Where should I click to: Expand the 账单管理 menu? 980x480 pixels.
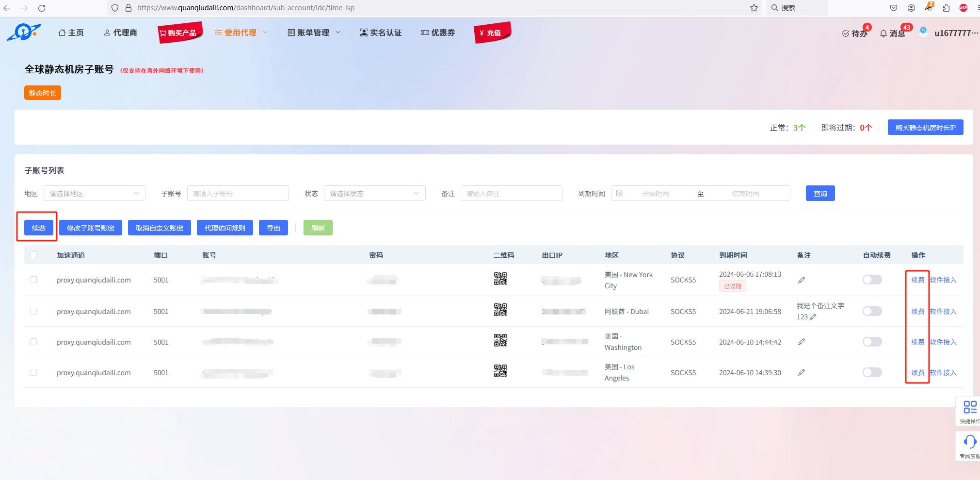(x=314, y=33)
